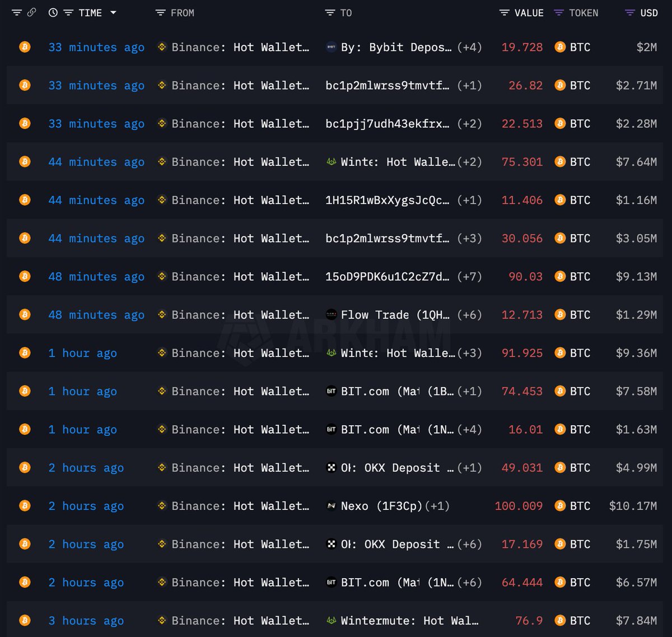
Task: Open '44 minutes ago' link in 75.301 row
Action: pyautogui.click(x=96, y=162)
